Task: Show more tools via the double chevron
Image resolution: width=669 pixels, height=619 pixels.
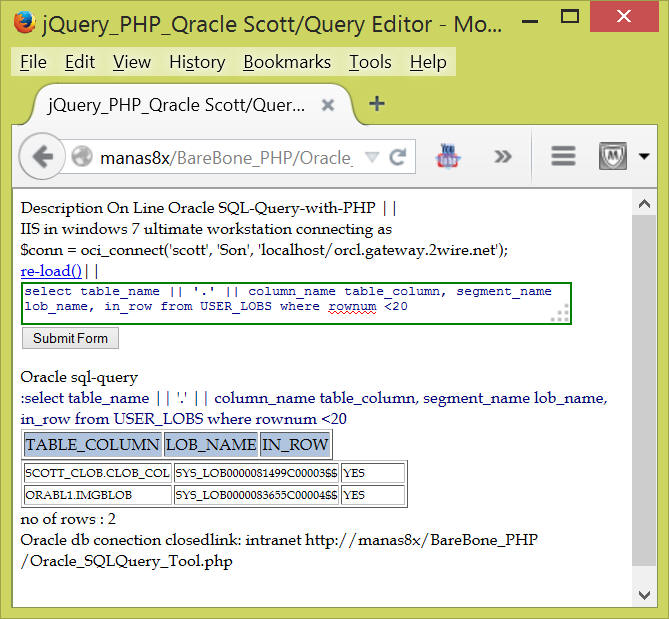Action: point(503,157)
